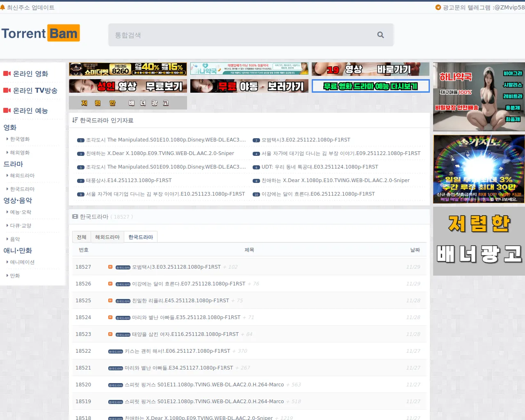Open popular item 태풍상사.E14.251123
Screen dimensions: 525x420
129,180
